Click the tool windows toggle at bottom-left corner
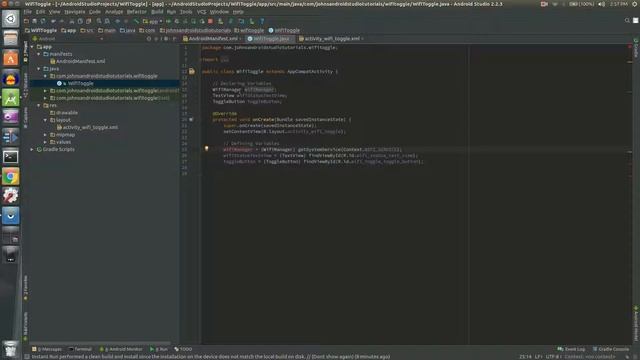 [x=27, y=357]
